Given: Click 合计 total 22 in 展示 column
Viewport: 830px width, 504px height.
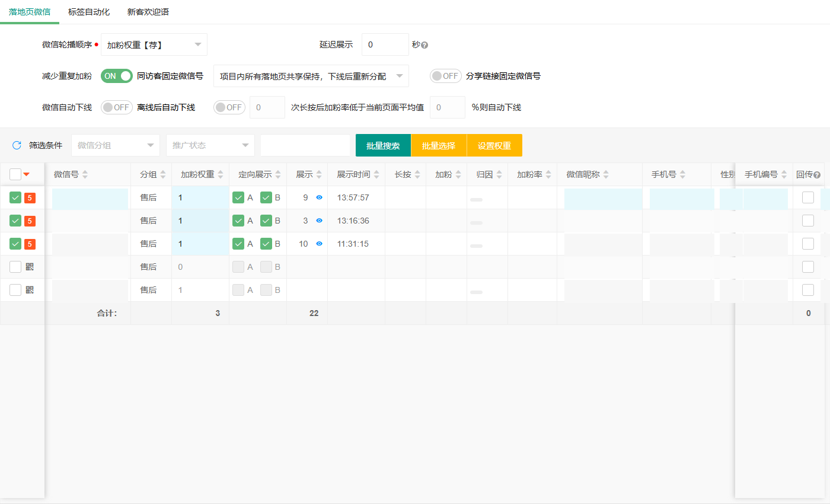Looking at the screenshot, I should pyautogui.click(x=314, y=313).
